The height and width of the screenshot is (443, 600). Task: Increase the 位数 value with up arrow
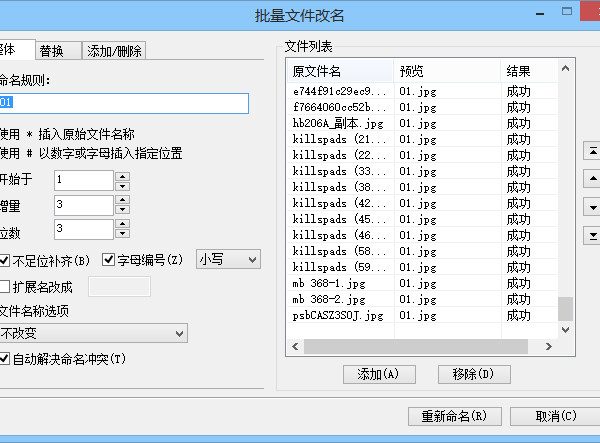[123, 225]
